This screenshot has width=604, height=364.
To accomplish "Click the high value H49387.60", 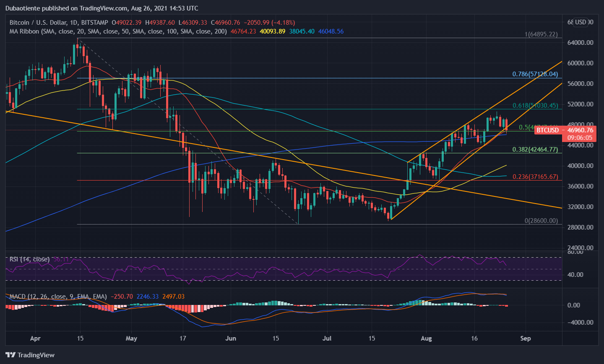I will tap(160, 22).
